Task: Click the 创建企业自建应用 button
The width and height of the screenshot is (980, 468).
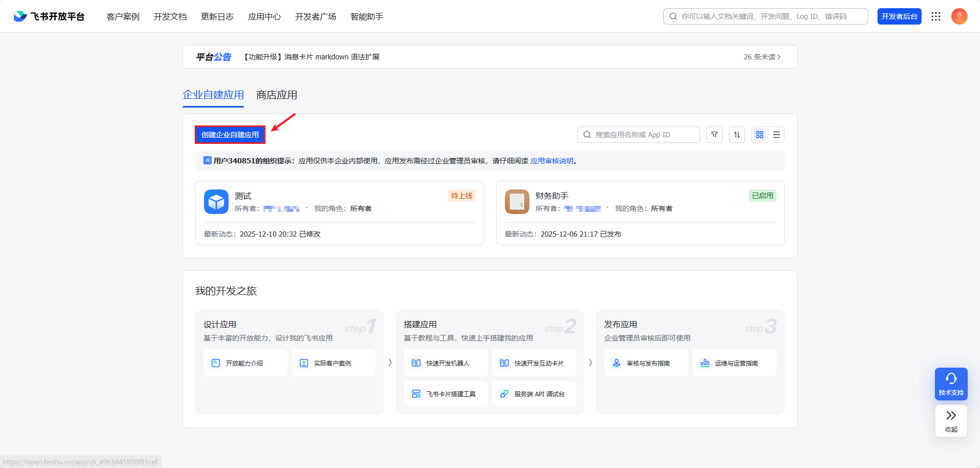Action: coord(230,134)
